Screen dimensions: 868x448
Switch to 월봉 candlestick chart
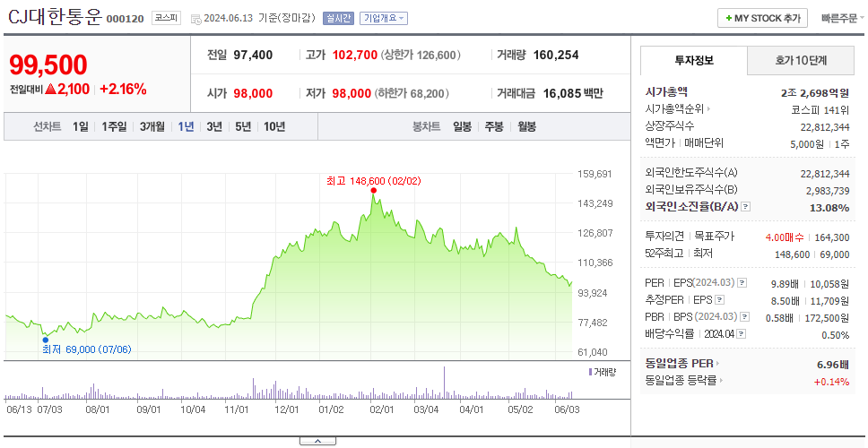527,126
